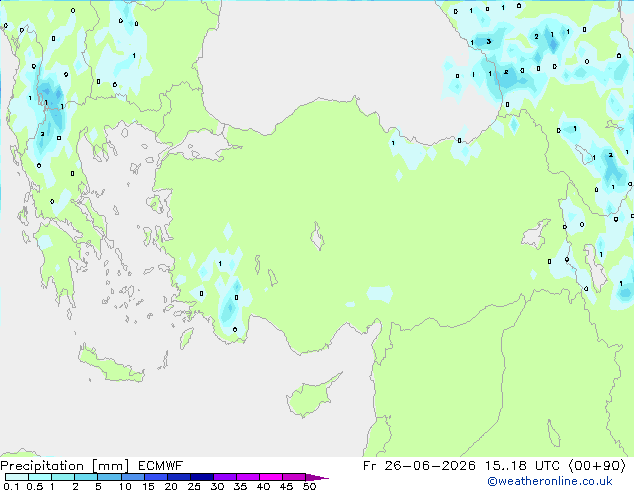This screenshot has height=490, width=634.
Task: Select the '[mm]' unit label
Action: point(110,466)
